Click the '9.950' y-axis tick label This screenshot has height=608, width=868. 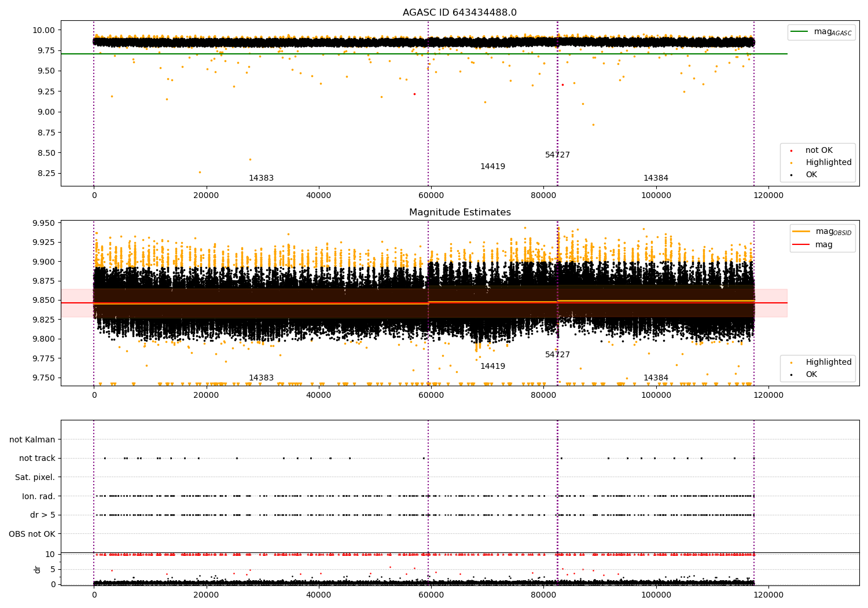[x=44, y=223]
